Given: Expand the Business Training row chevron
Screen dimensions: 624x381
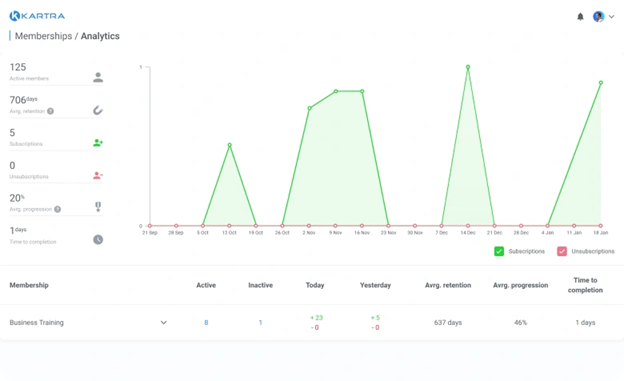Looking at the screenshot, I should click(164, 322).
